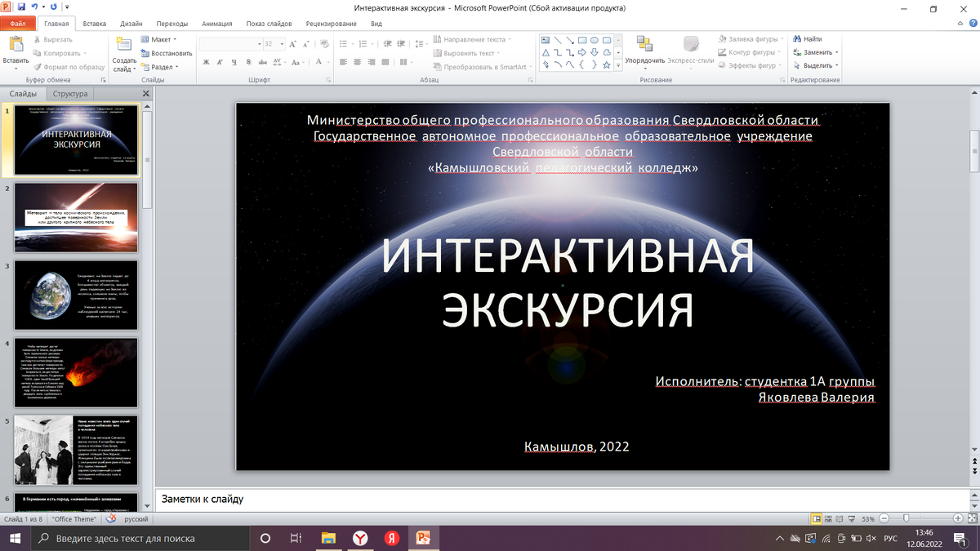Open the font size 32 dropdown
The image size is (980, 551).
pos(282,44)
